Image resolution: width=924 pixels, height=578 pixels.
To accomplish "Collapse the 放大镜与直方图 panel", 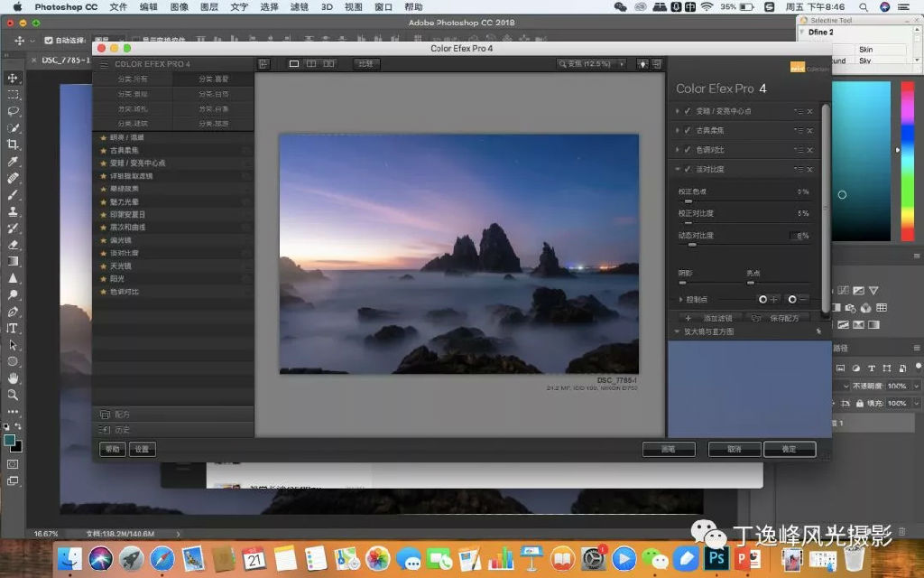I will click(678, 331).
